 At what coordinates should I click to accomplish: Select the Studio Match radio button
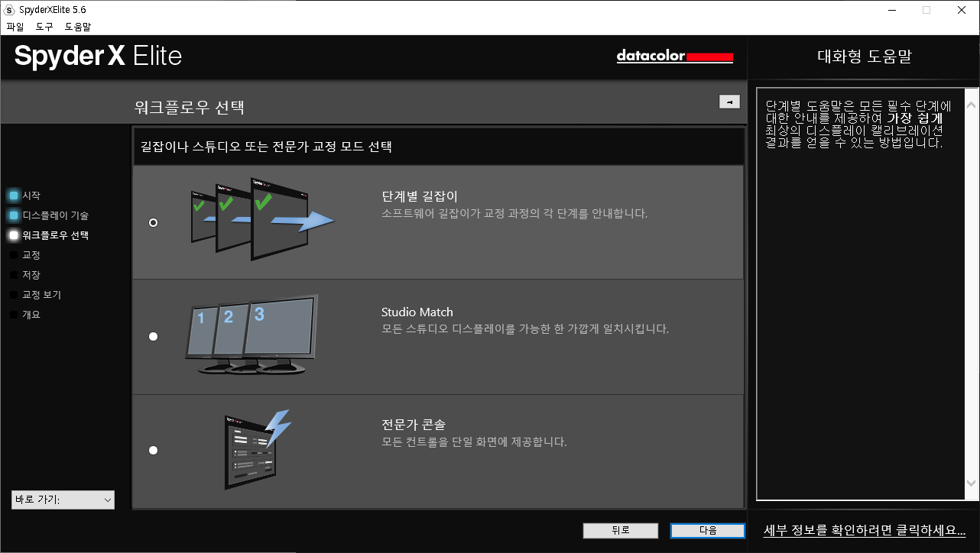coord(154,336)
